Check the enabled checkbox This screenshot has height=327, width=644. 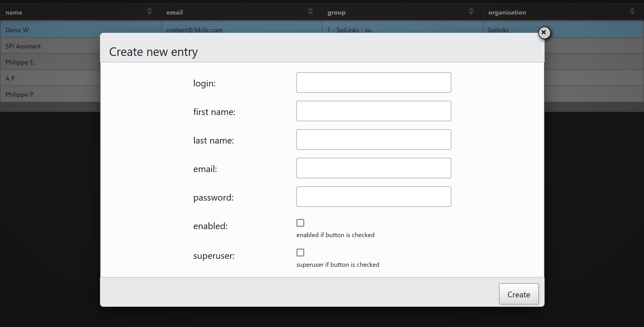click(x=300, y=223)
